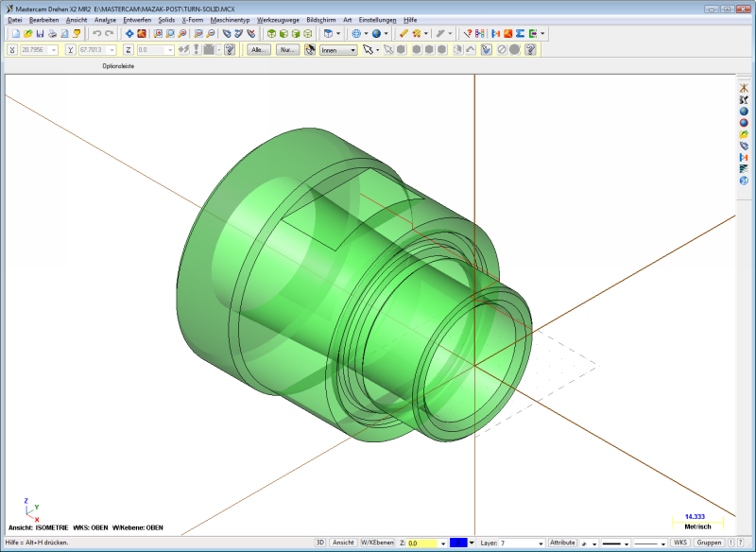
Task: Click the help icon at selection bar end
Action: point(530,50)
